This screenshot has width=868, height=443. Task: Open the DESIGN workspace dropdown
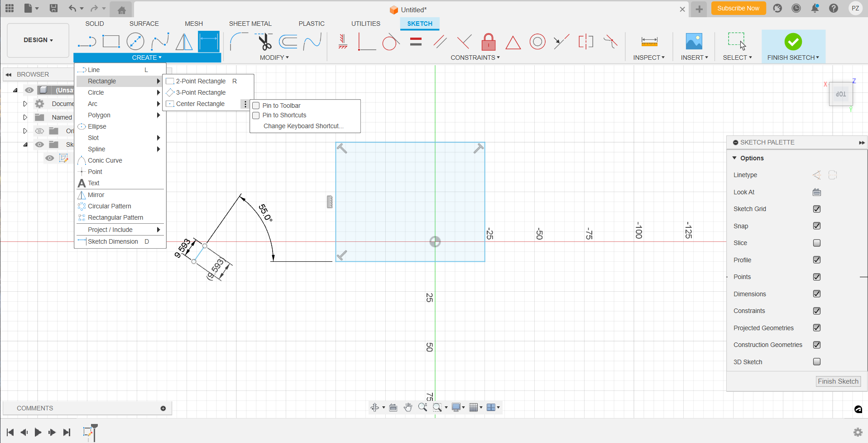tap(38, 40)
